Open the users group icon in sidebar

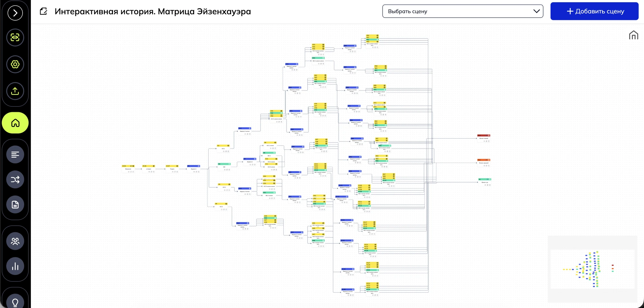point(15,241)
